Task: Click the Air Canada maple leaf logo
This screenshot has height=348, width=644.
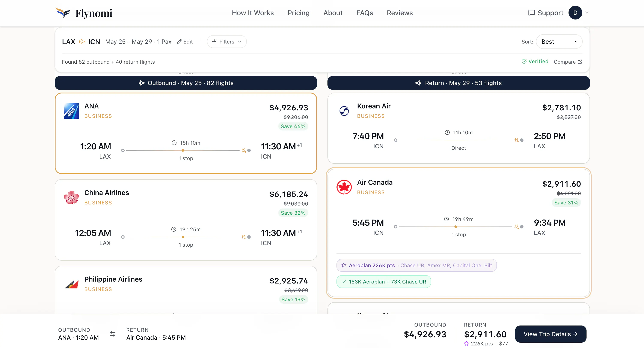Action: pos(344,187)
